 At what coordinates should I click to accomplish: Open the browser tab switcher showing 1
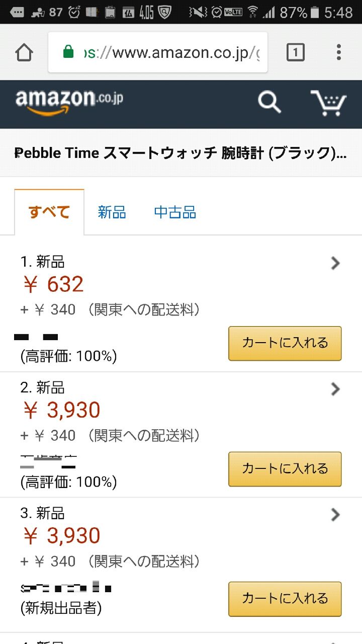pos(295,52)
